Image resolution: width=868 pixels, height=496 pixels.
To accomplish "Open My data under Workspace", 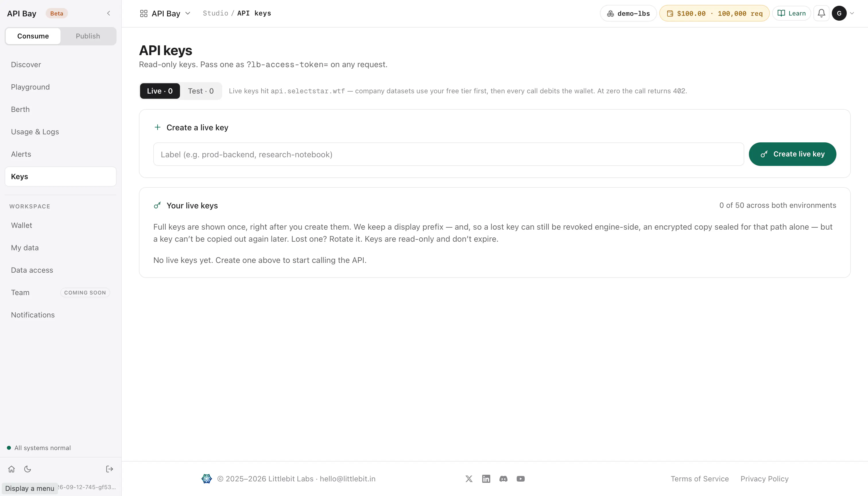I will click(x=61, y=248).
